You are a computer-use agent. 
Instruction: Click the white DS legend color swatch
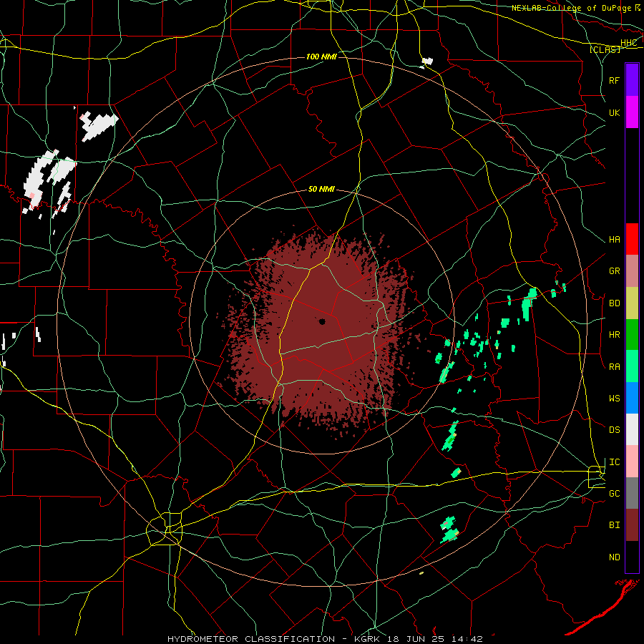[x=632, y=429]
